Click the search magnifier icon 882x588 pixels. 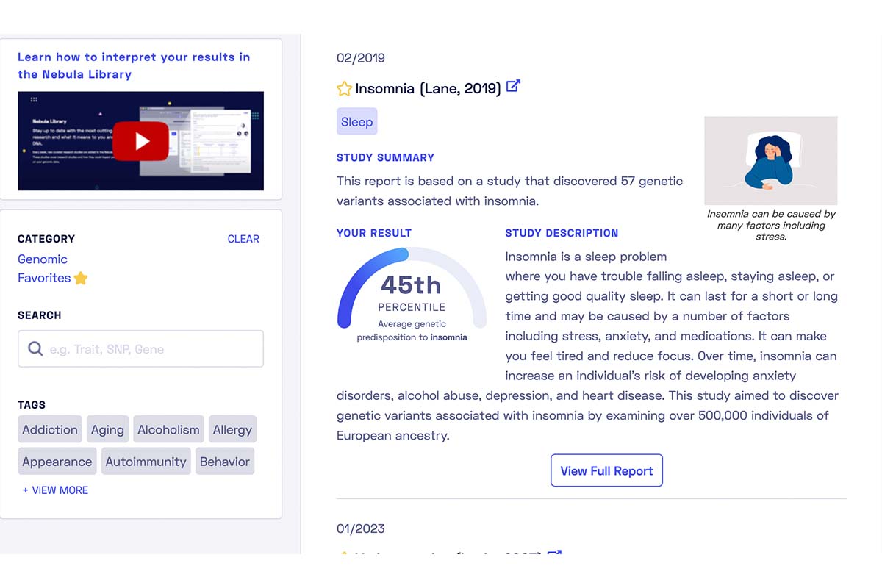click(35, 349)
